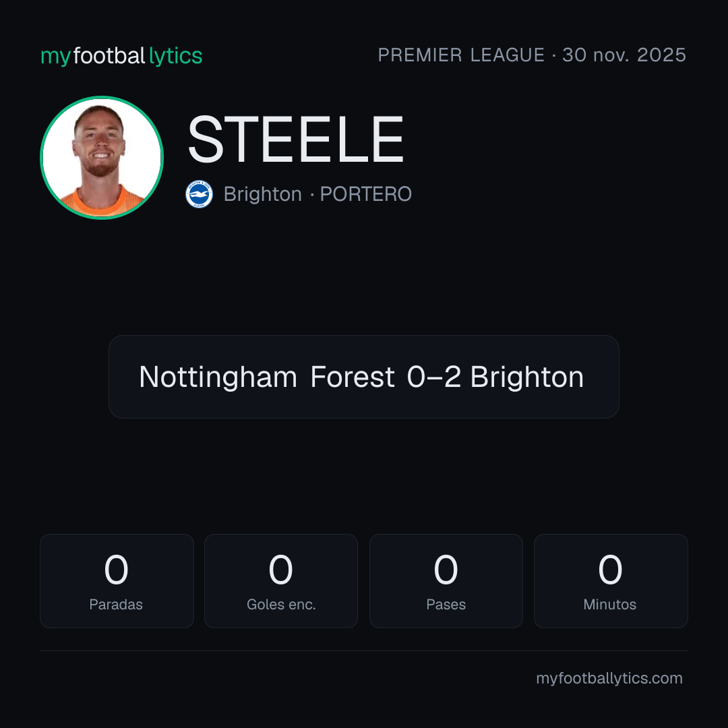728x728 pixels.
Task: Click the Brighton club crest icon
Action: (199, 194)
